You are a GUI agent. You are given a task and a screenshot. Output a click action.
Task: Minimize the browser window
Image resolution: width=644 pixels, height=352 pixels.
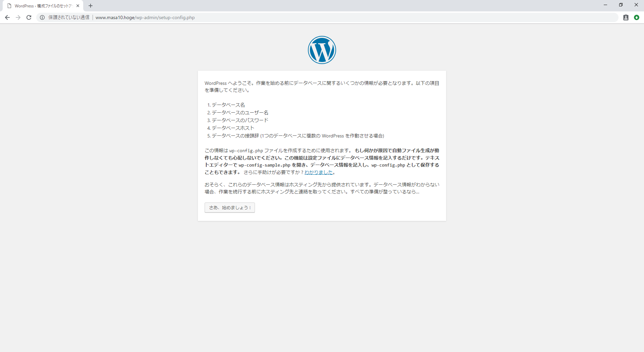pyautogui.click(x=605, y=5)
